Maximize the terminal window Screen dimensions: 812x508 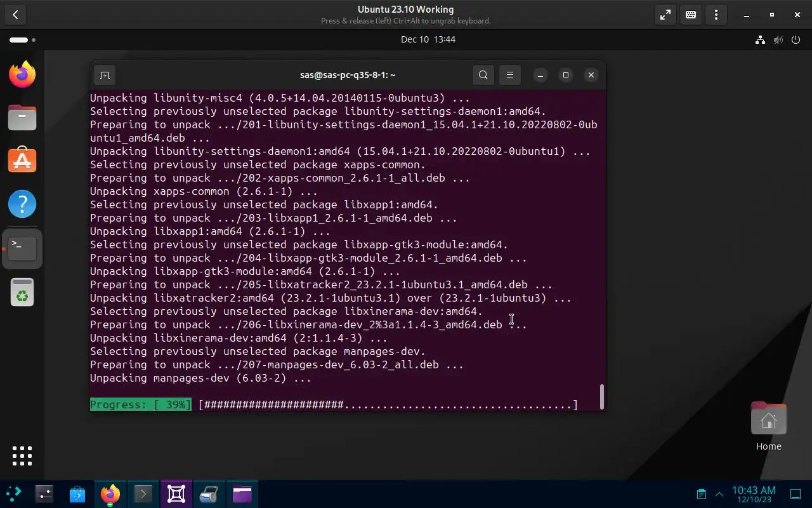tap(566, 75)
